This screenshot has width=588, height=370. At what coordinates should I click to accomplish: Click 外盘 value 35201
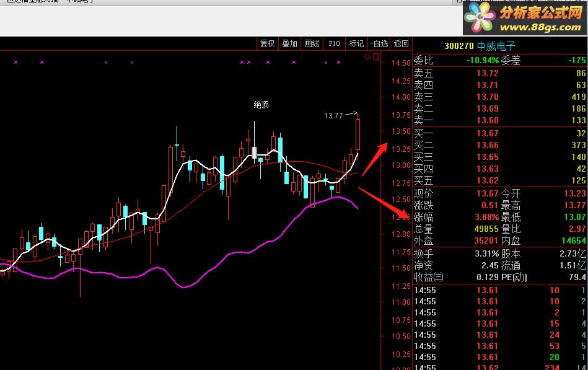click(486, 241)
